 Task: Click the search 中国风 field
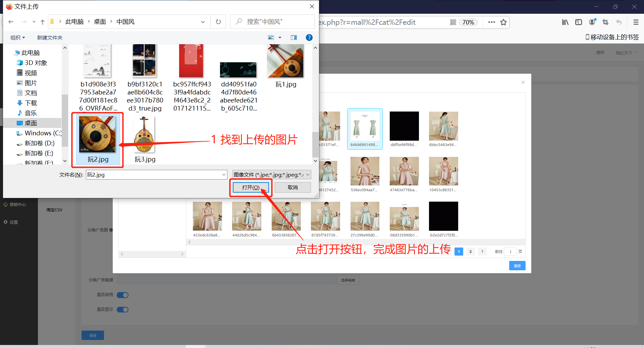(x=272, y=22)
